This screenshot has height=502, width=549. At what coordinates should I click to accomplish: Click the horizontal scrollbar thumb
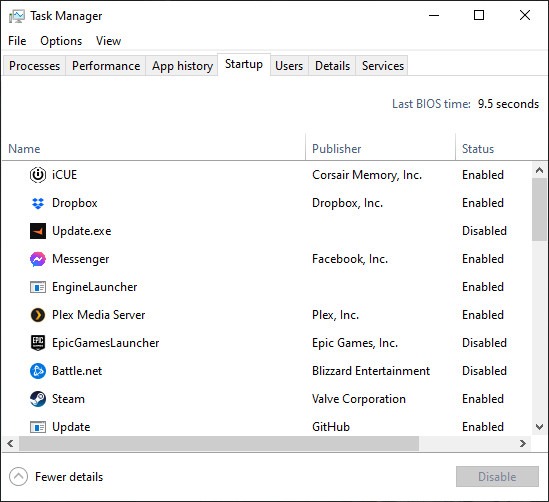219,444
